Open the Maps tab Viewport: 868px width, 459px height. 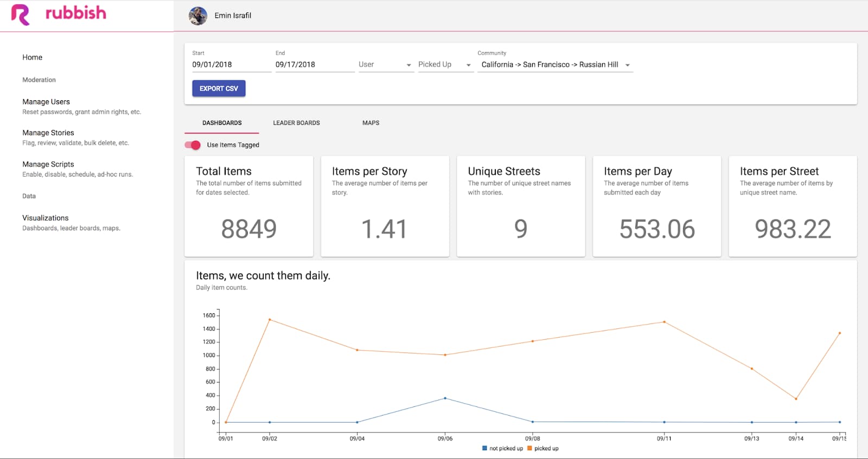[x=371, y=123]
